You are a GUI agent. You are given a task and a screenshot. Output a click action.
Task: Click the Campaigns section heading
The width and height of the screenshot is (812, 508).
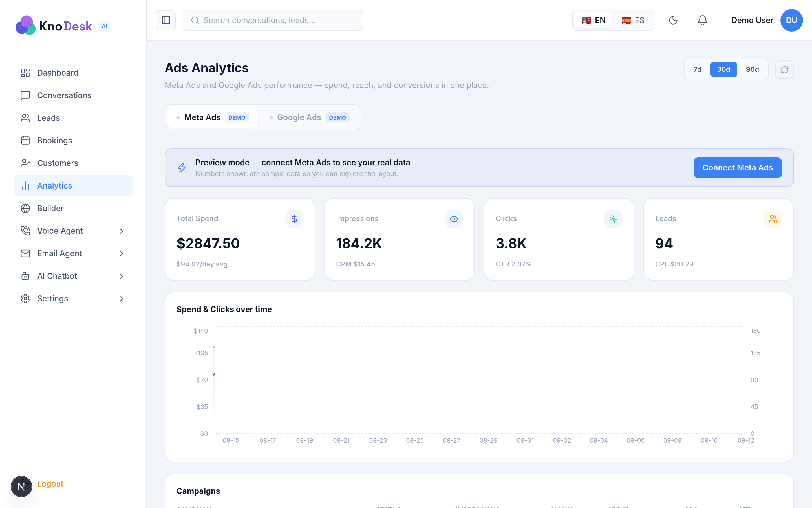point(198,491)
